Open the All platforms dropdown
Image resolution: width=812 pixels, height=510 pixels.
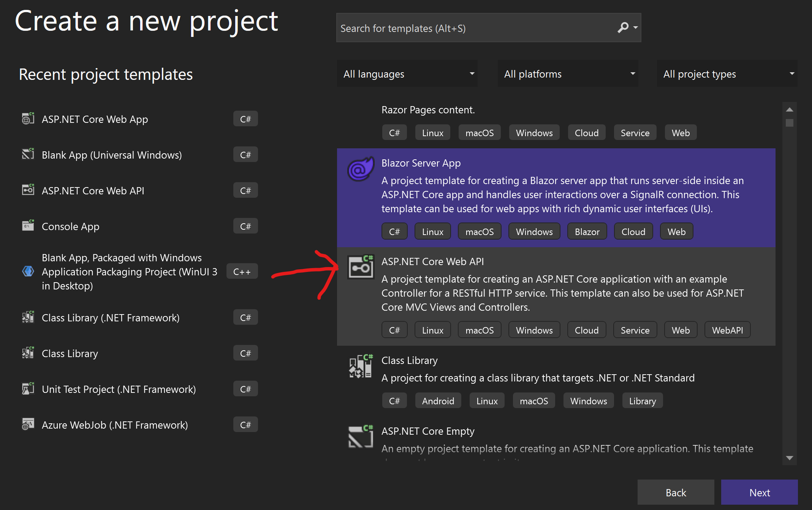(x=568, y=74)
